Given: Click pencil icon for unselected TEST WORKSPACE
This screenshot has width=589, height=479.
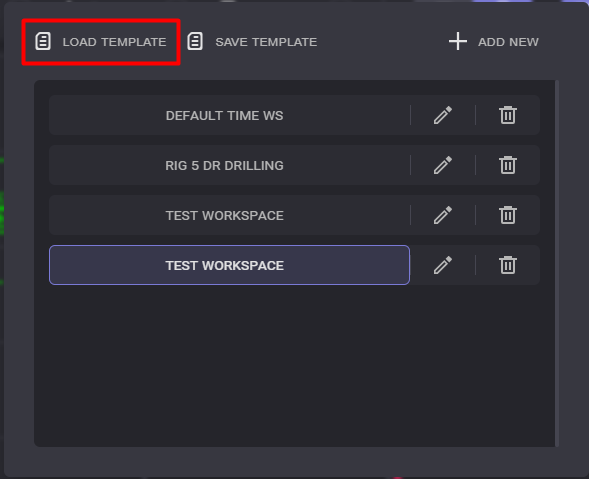Looking at the screenshot, I should coord(443,215).
